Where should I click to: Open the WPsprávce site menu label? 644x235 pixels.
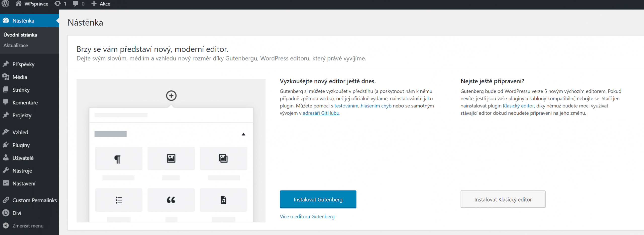pos(36,4)
